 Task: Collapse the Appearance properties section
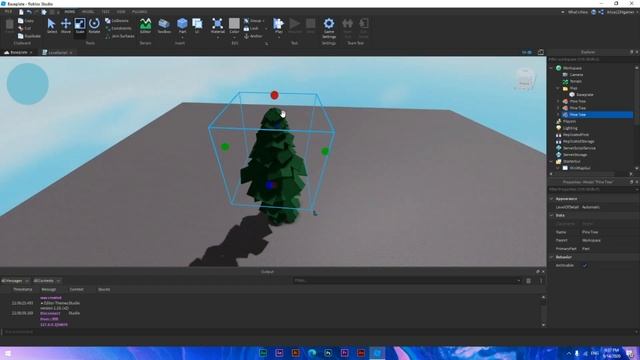click(551, 199)
